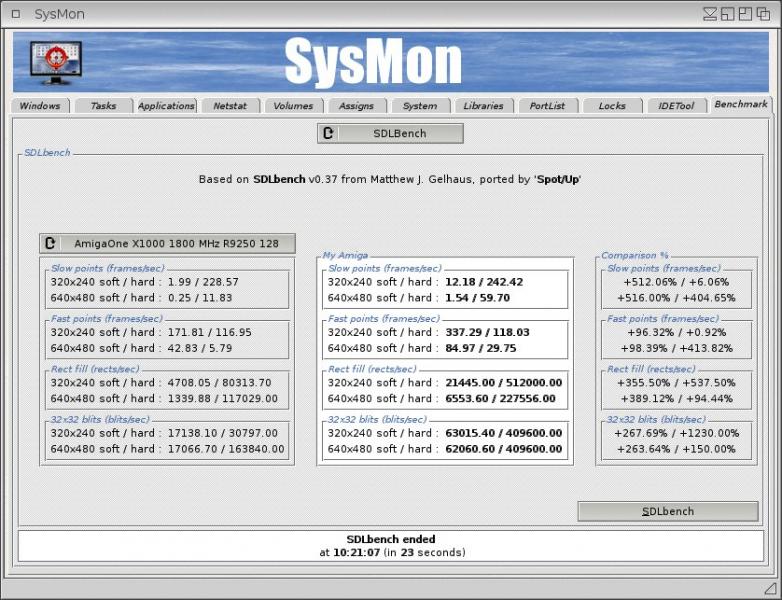Click the SysMon window title text
This screenshot has height=600, width=782.
coord(59,14)
